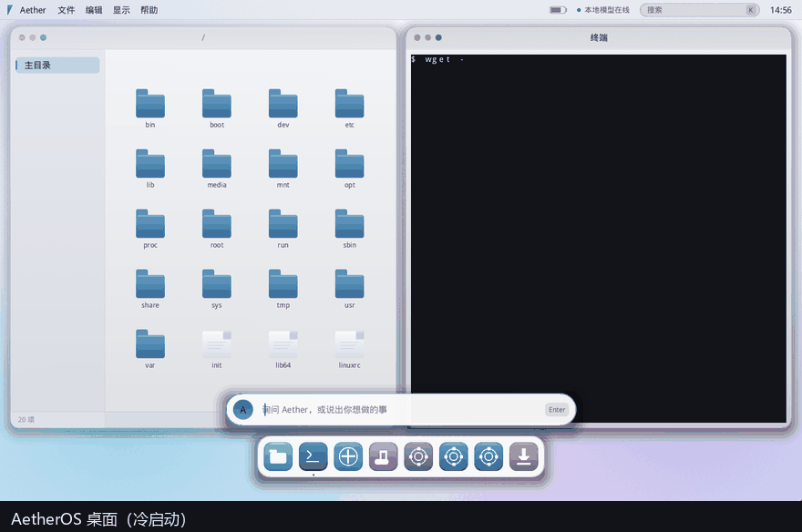Click the wget command line in the terminal
The image size is (802, 532).
click(x=437, y=59)
